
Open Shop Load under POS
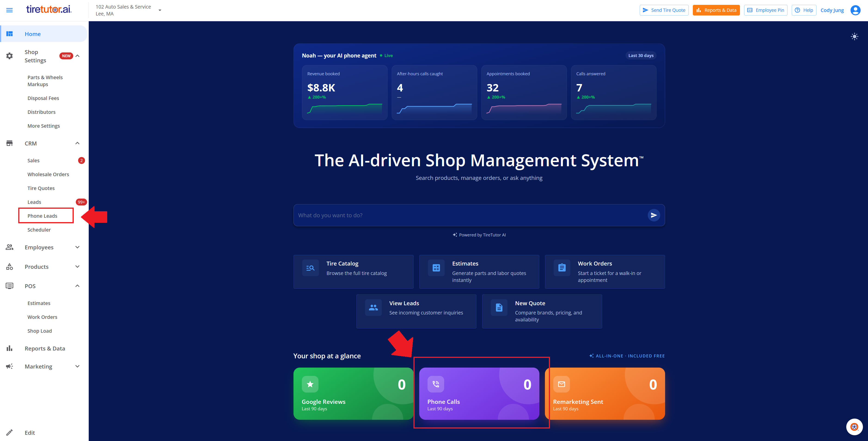tap(40, 331)
